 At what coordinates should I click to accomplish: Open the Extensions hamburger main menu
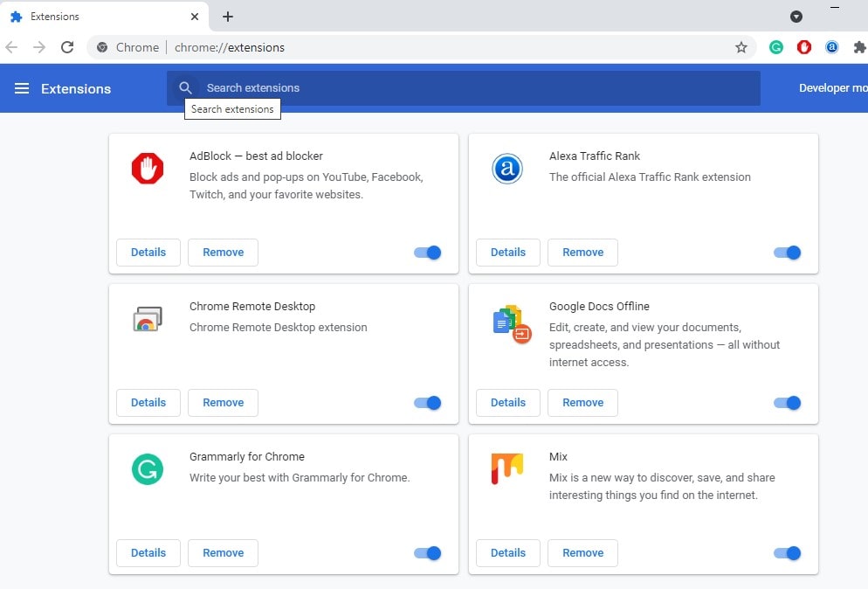(22, 88)
